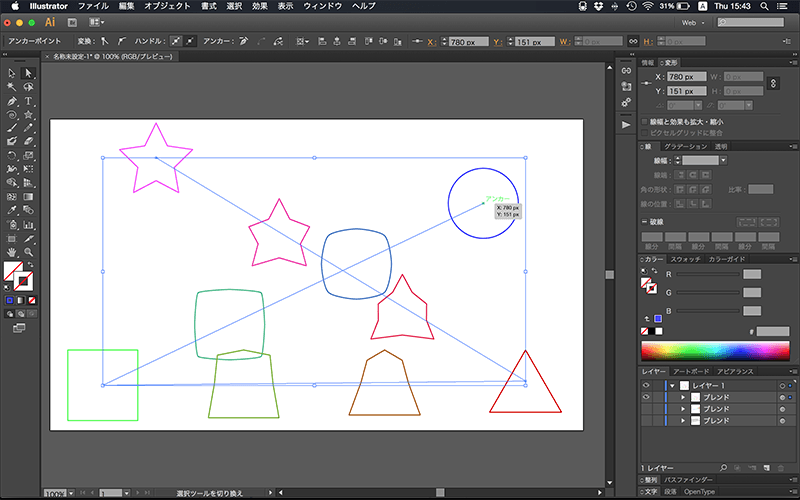
Task: Switch to the グラデーション tab
Action: 685,146
